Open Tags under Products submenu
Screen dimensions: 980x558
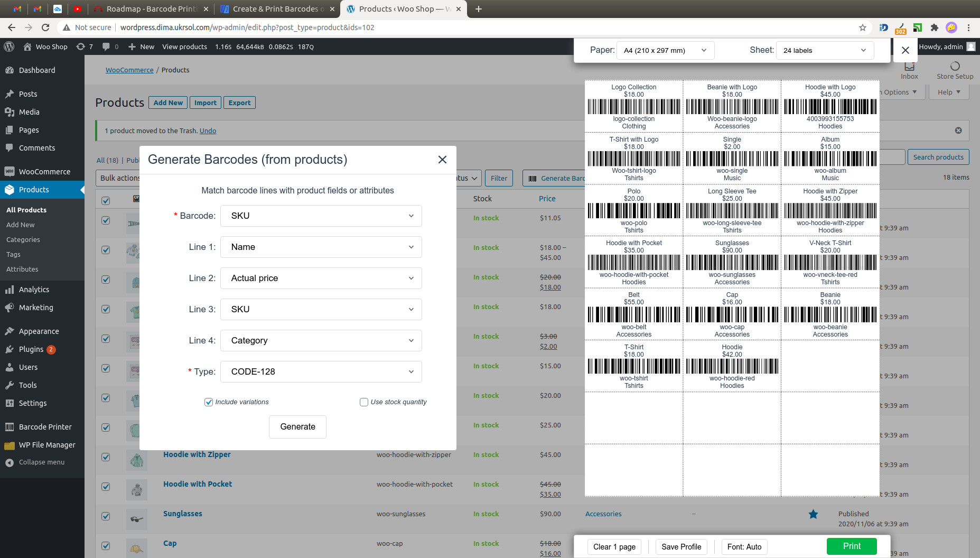pyautogui.click(x=13, y=254)
